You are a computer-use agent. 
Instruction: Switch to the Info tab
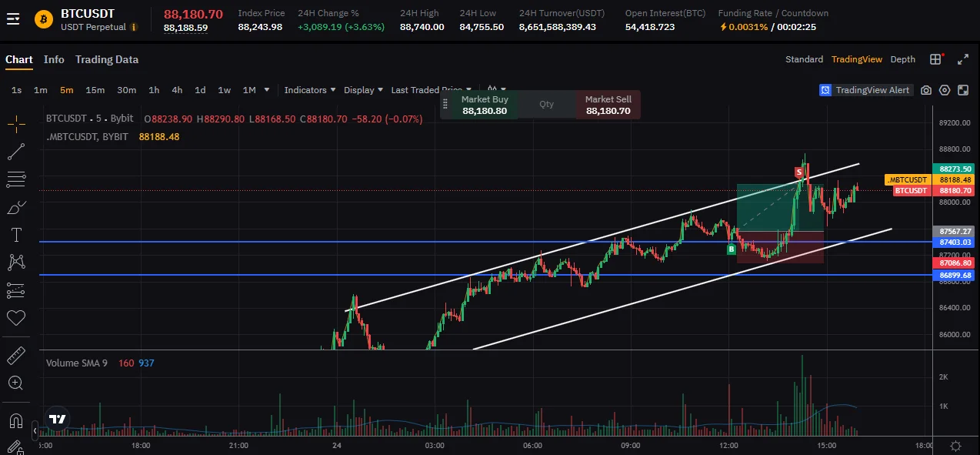point(54,59)
